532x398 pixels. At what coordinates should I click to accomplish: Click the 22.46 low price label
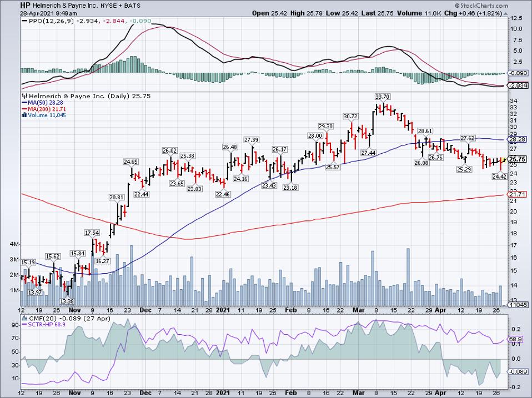(223, 194)
